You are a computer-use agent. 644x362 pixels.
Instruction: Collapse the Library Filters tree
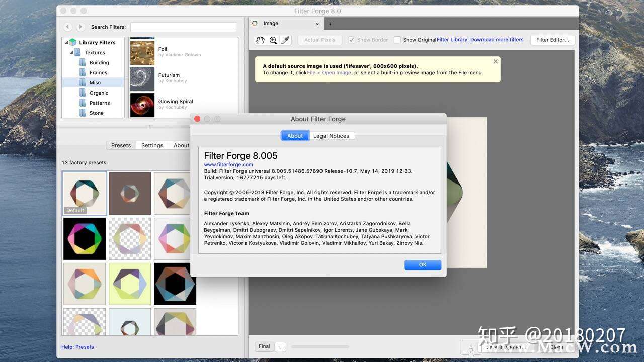[x=66, y=43]
